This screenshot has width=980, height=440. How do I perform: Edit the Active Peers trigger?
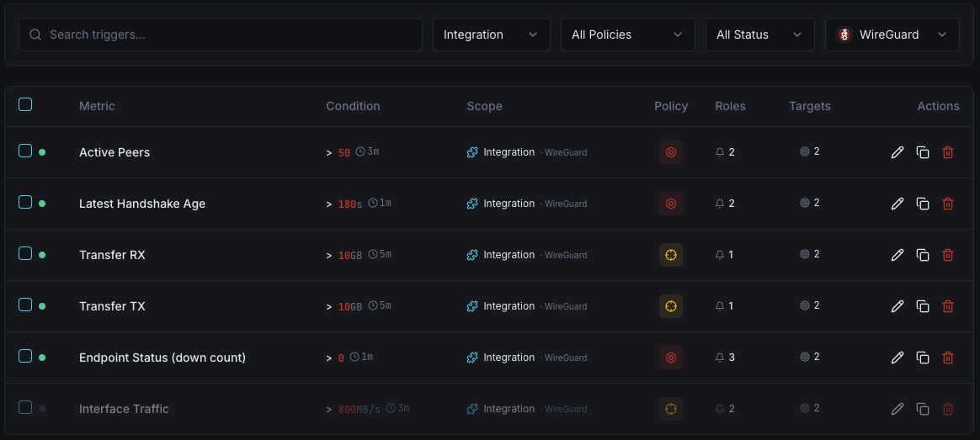pyautogui.click(x=897, y=152)
